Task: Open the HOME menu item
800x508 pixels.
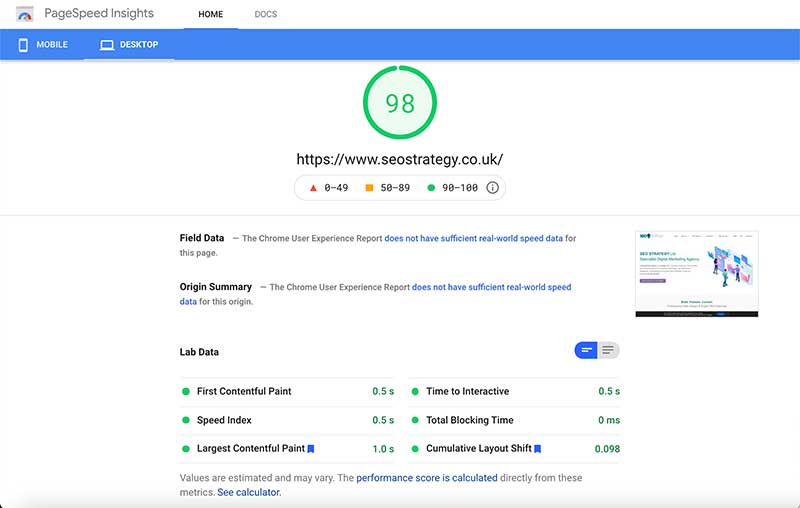Action: 211,14
